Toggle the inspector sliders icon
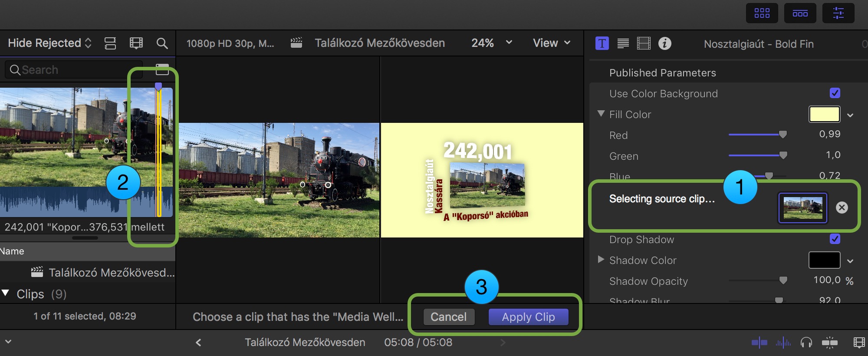868x356 pixels. click(x=838, y=13)
